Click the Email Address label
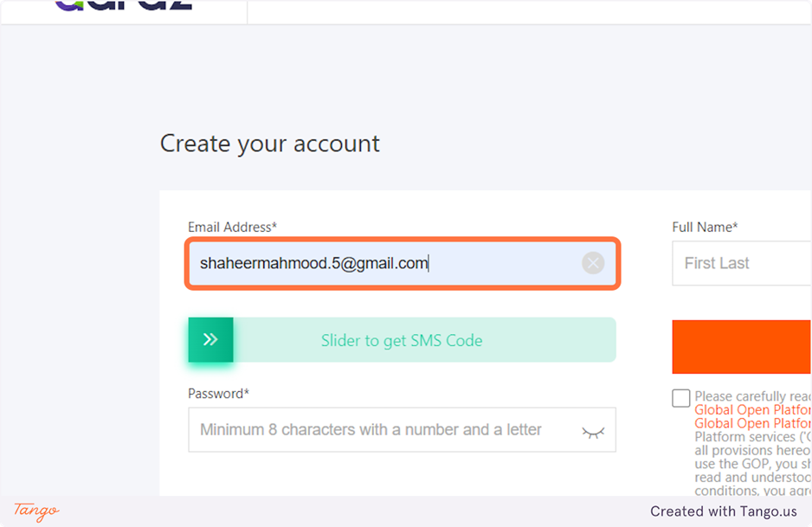This screenshot has width=812, height=527. tap(232, 227)
